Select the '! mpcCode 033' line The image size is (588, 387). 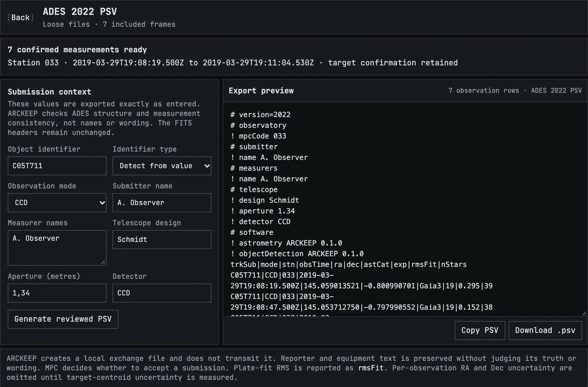[x=258, y=136]
